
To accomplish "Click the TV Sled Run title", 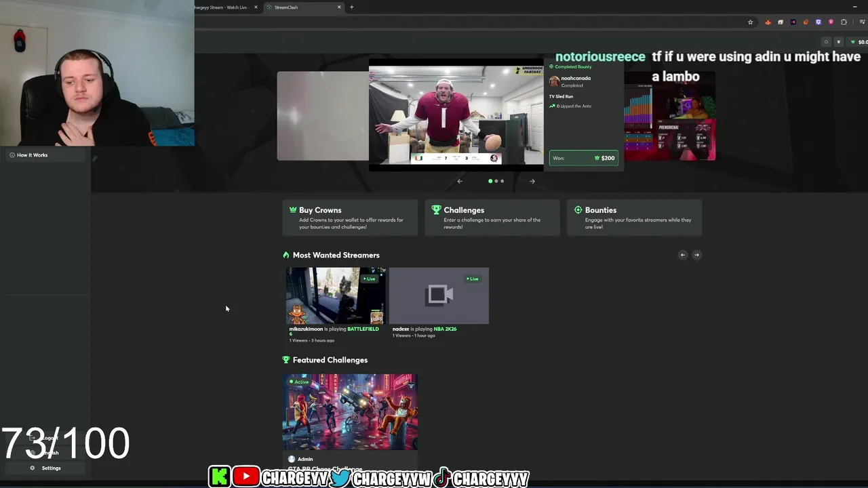I will (x=561, y=96).
